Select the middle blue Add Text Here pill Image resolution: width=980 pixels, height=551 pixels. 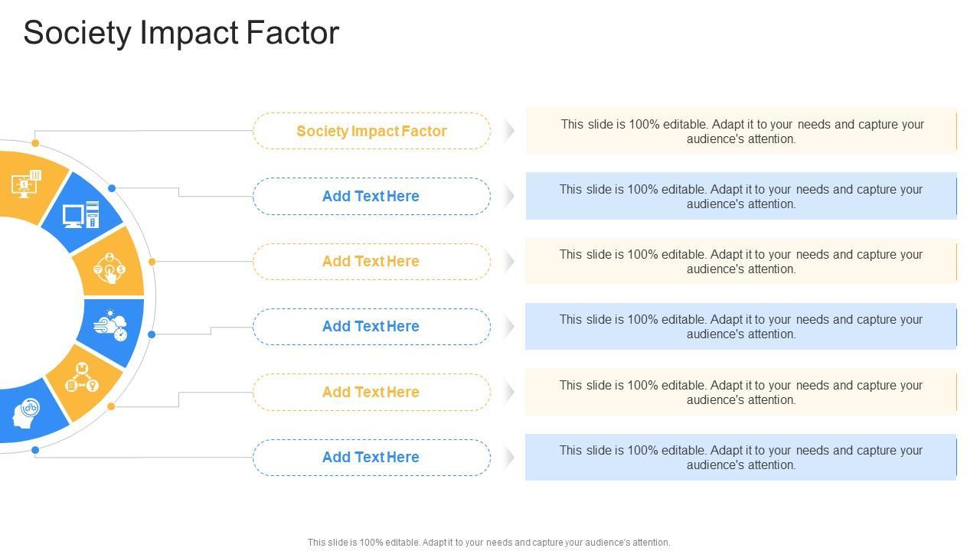(371, 327)
